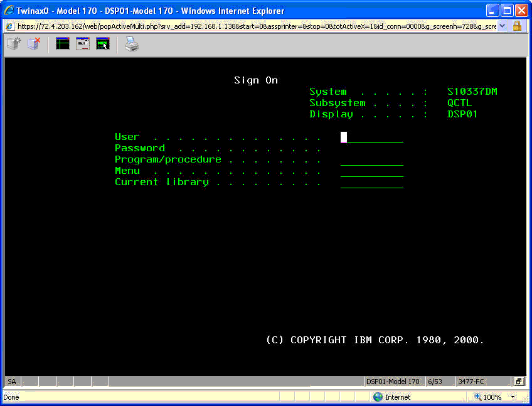Screen dimensions: 532x406
Task: Click the printer icon in toolbar
Action: [x=131, y=44]
